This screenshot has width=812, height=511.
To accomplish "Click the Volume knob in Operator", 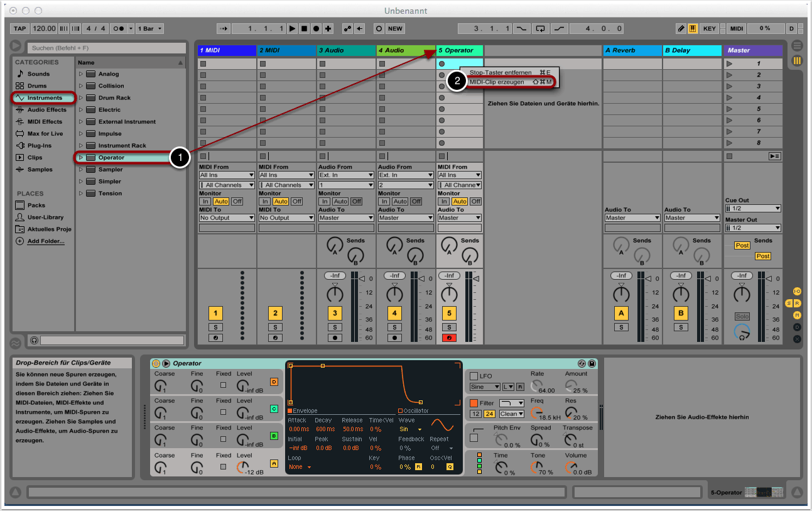I will (x=571, y=467).
